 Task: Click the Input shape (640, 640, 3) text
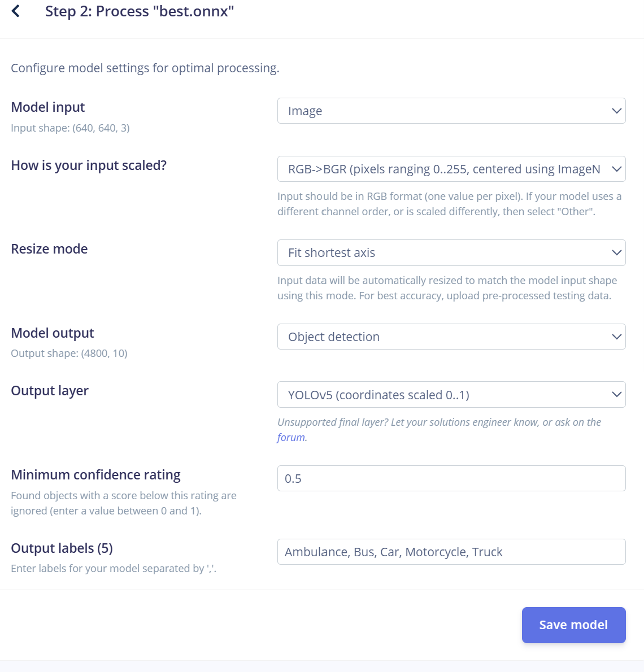click(x=70, y=128)
